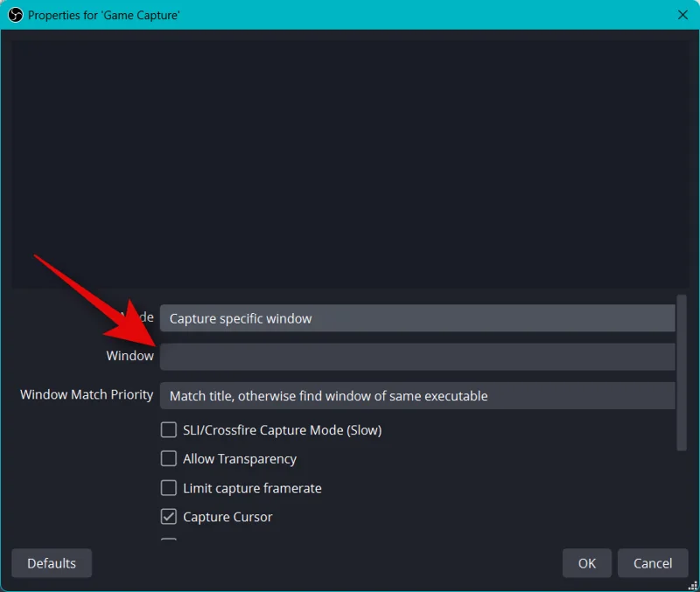Click the Cancel button
Image resolution: width=700 pixels, height=592 pixels.
653,563
